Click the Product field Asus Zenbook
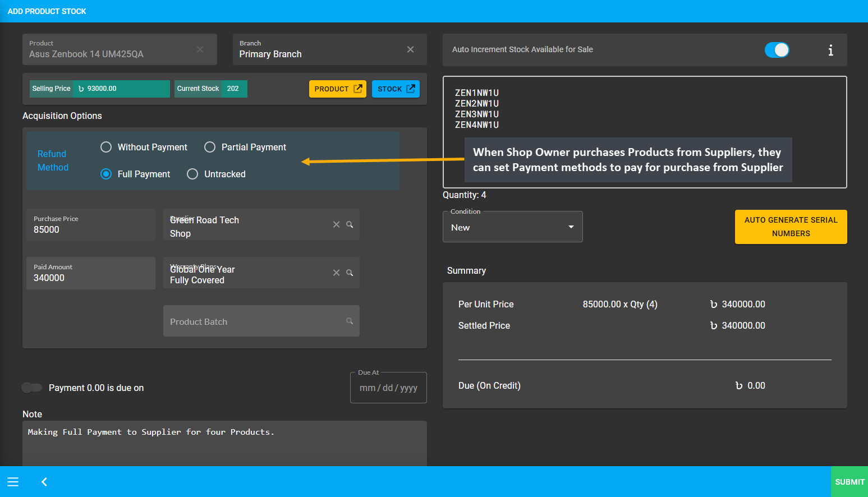This screenshot has width=868, height=497. pos(120,49)
